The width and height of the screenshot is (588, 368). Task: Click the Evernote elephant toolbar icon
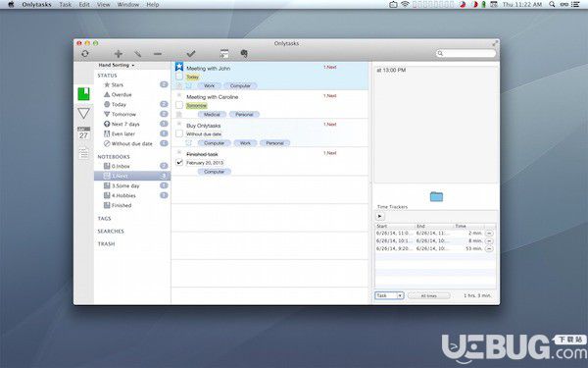[x=244, y=54]
